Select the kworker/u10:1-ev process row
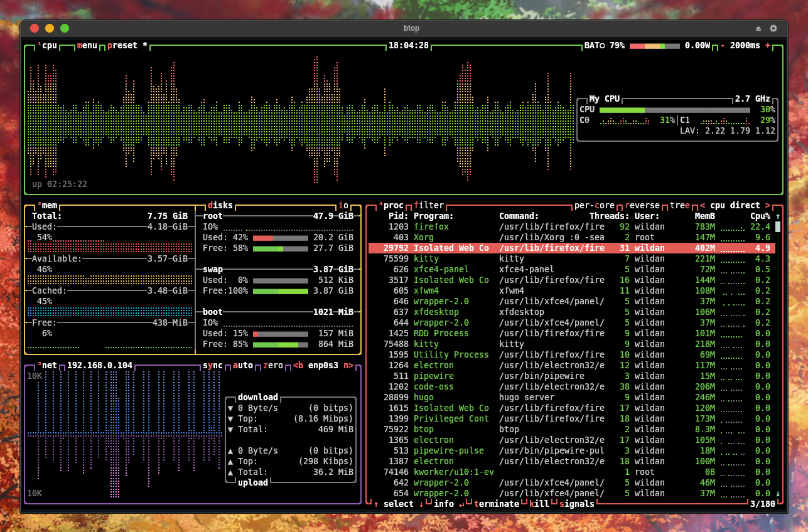This screenshot has width=808, height=532. point(572,472)
